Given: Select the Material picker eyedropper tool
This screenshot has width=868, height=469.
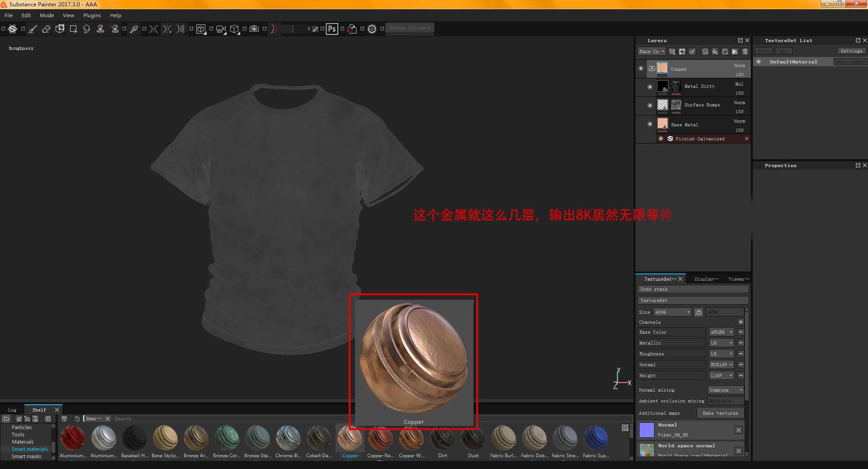Looking at the screenshot, I should click(x=134, y=29).
